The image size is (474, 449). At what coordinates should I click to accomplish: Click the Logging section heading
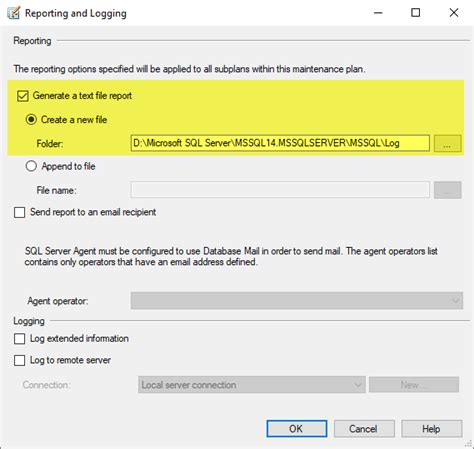[x=29, y=321]
